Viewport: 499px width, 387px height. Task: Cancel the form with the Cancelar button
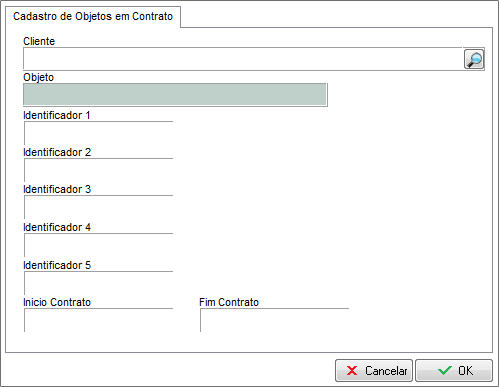click(x=374, y=370)
